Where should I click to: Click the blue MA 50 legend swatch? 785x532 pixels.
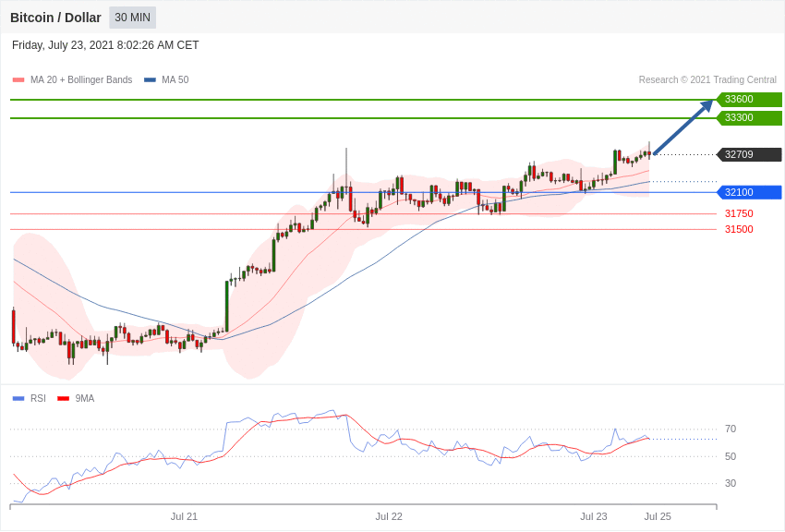150,80
